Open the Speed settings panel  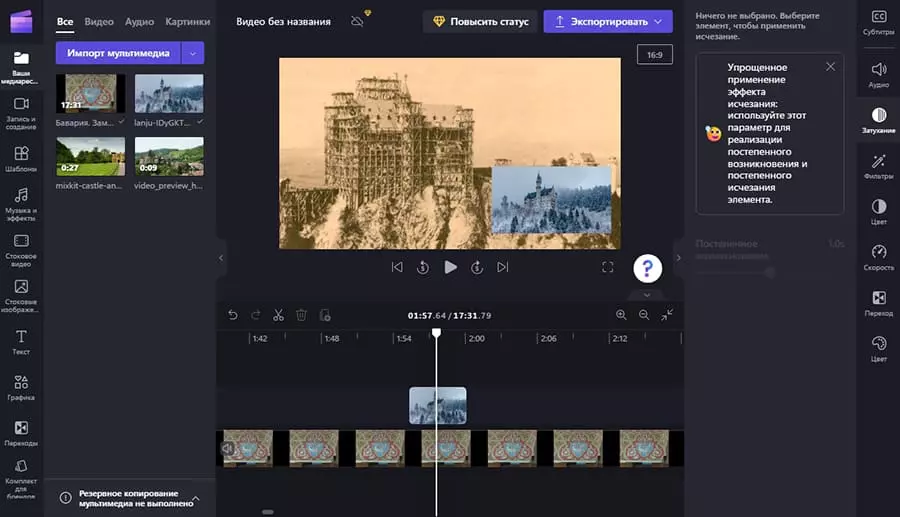878,257
